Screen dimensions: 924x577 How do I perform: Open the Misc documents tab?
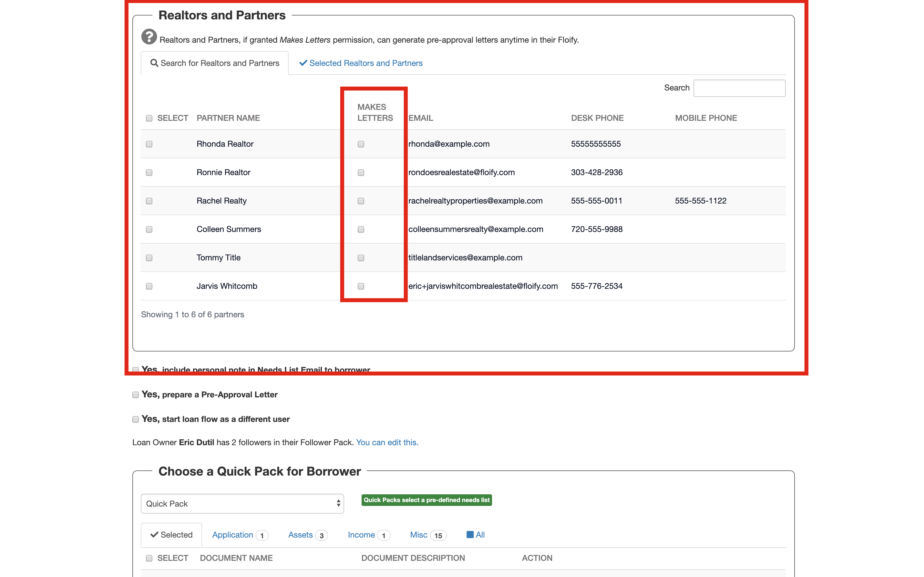[x=418, y=535]
